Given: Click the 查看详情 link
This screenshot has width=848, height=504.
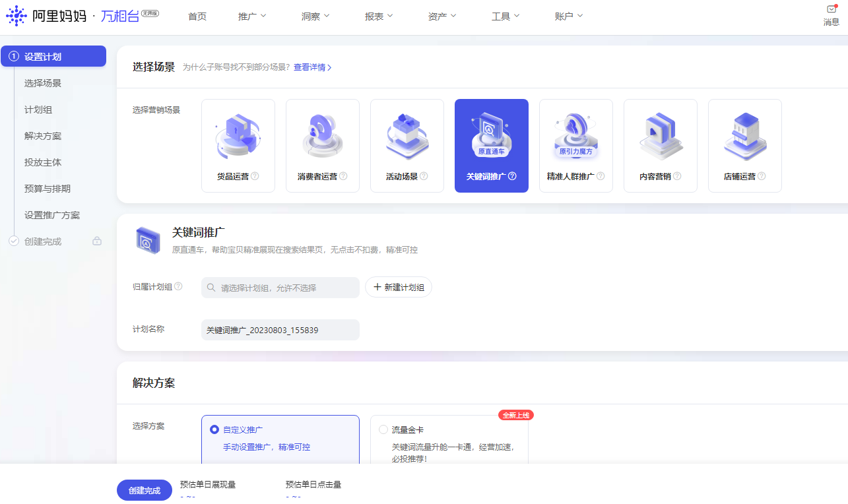Looking at the screenshot, I should (312, 67).
